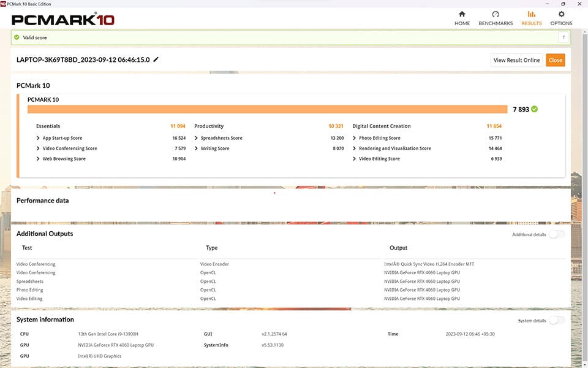Viewport: 588px width, 368px height.
Task: Select the Results bar chart icon
Action: pos(531,15)
